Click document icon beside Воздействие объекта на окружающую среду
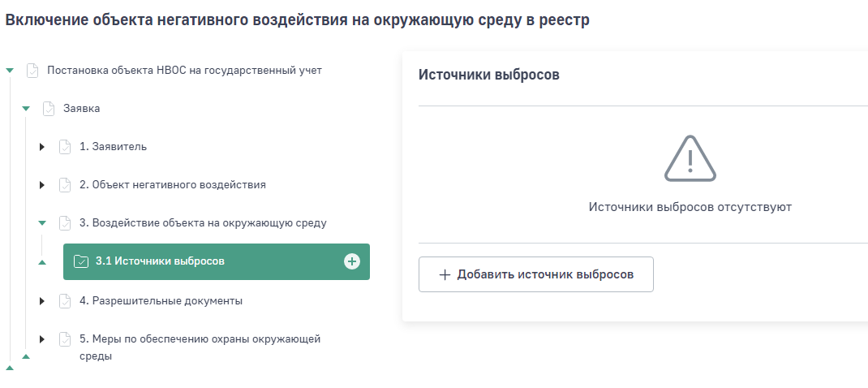The width and height of the screenshot is (868, 388). point(65,223)
